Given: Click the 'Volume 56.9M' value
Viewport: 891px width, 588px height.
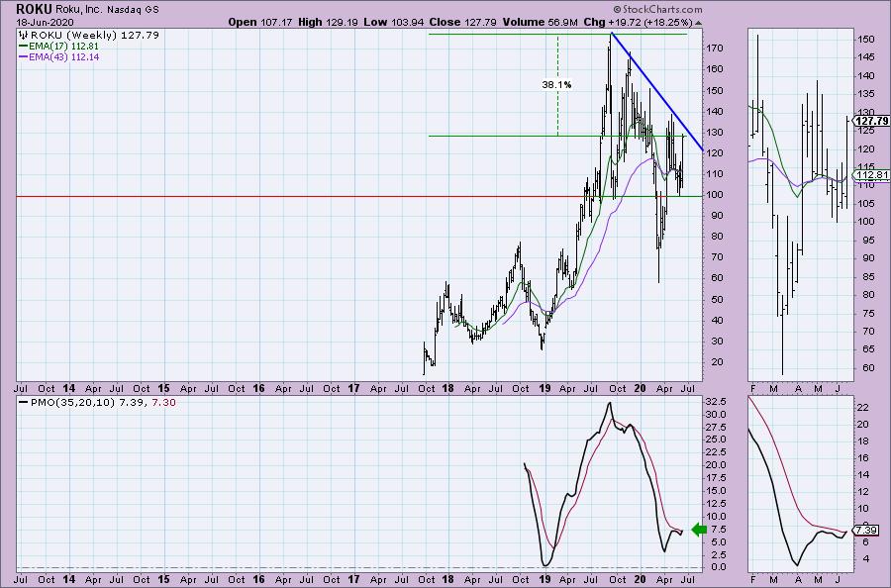Looking at the screenshot, I should (x=540, y=22).
